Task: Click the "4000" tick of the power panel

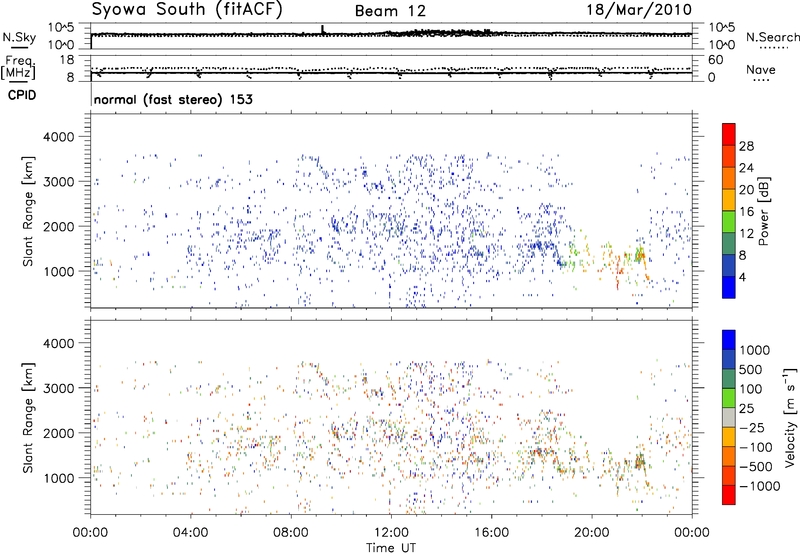Action: [59, 137]
